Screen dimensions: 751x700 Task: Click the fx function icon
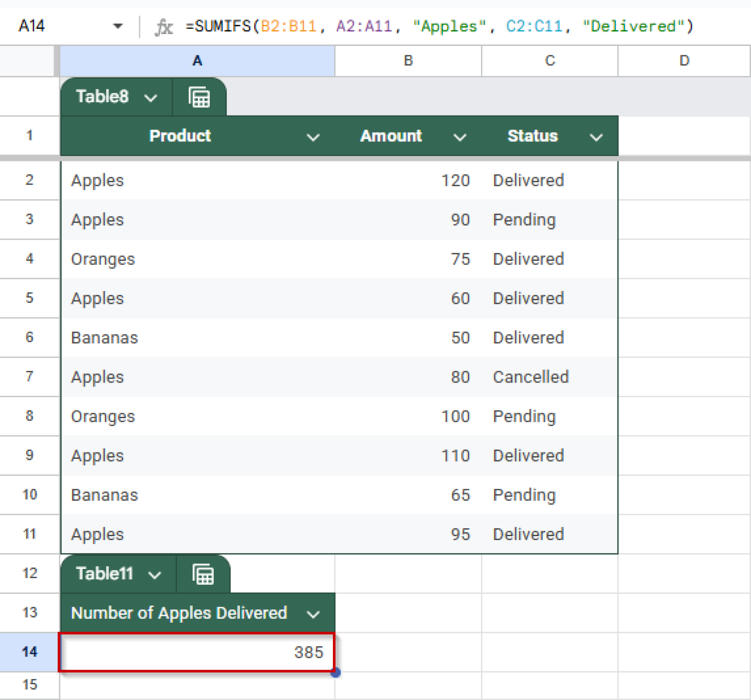tap(164, 26)
